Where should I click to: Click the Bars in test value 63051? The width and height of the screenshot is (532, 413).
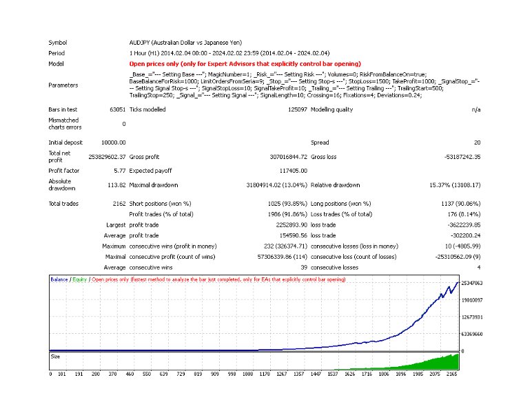117,109
